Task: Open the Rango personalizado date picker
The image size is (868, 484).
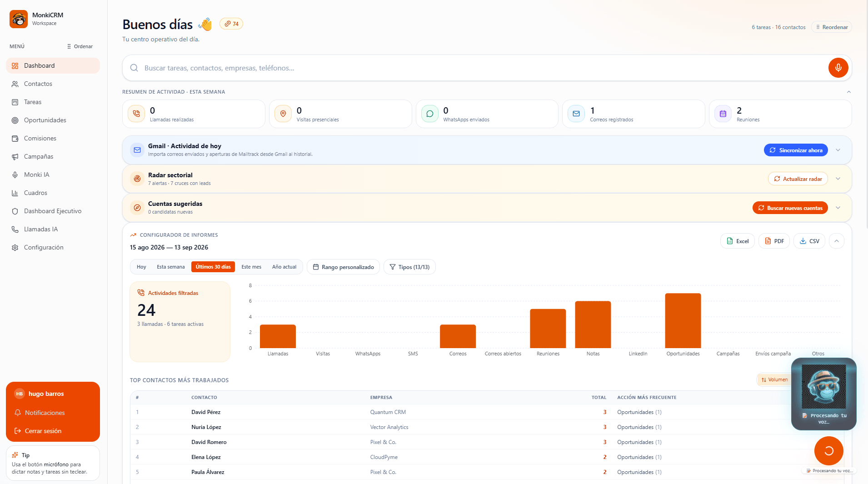Action: point(344,267)
